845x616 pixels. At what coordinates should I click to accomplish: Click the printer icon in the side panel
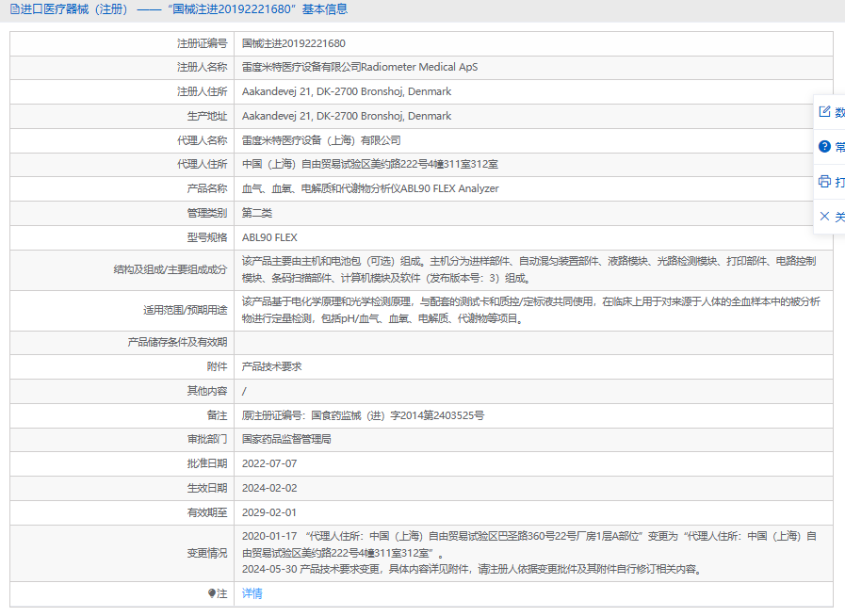pos(824,182)
